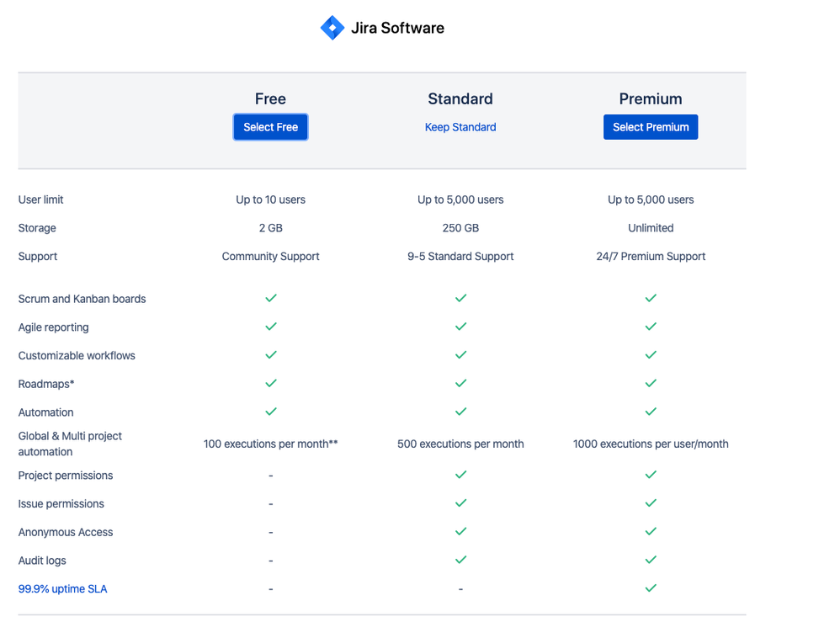Click the Jira Software title text

397,28
